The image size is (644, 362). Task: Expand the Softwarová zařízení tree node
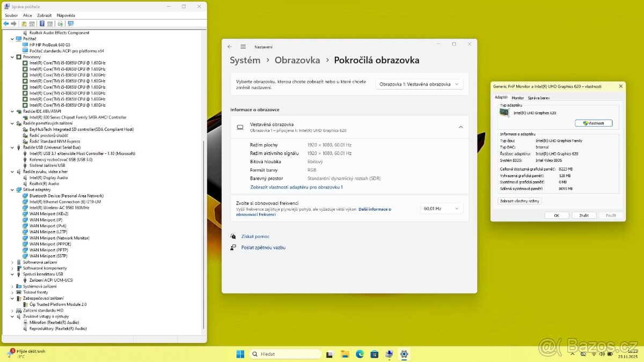[12, 262]
